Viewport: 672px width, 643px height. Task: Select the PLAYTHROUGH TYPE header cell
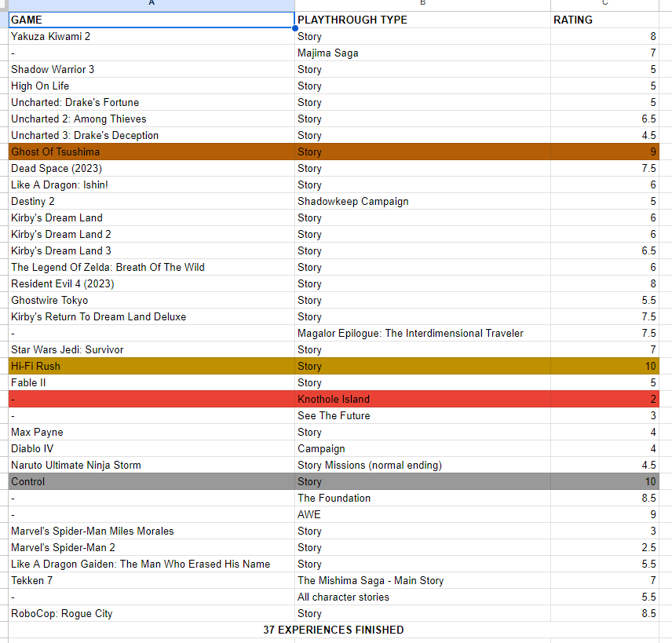pyautogui.click(x=422, y=20)
